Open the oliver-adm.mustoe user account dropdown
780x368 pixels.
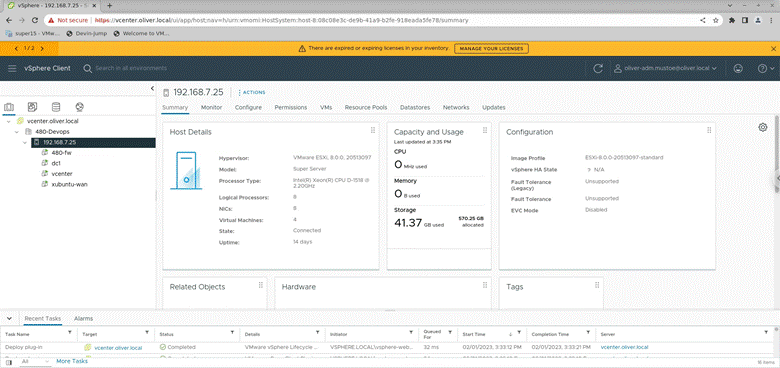(x=666, y=69)
